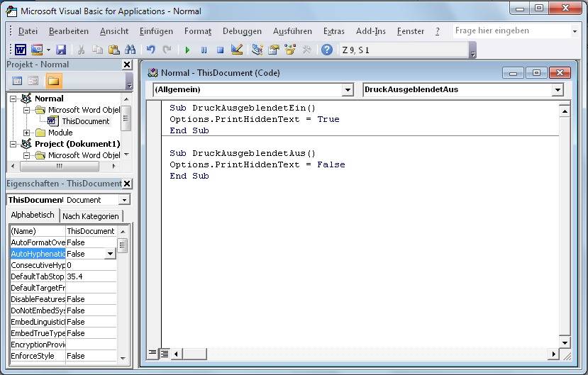Click the project tree horizontal scrollbar thumb
The image size is (588, 375).
tap(60, 166)
